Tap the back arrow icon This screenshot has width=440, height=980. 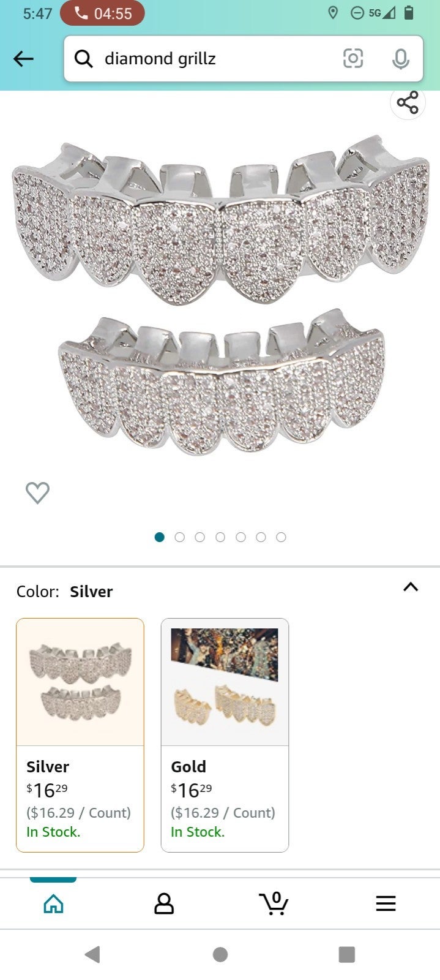[23, 59]
